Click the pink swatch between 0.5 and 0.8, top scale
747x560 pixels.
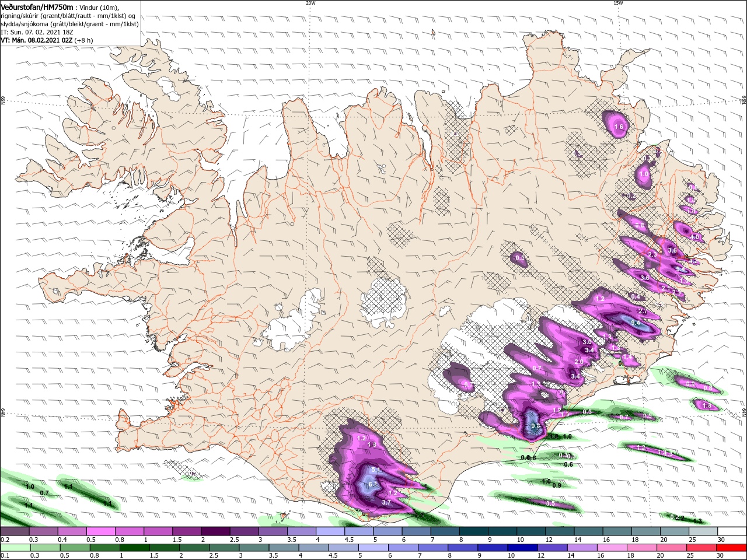tap(101, 531)
